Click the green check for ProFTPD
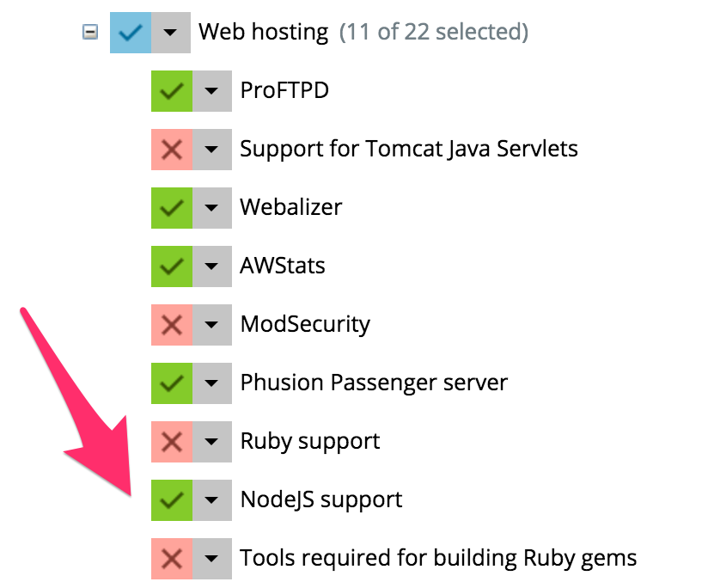 pyautogui.click(x=172, y=91)
